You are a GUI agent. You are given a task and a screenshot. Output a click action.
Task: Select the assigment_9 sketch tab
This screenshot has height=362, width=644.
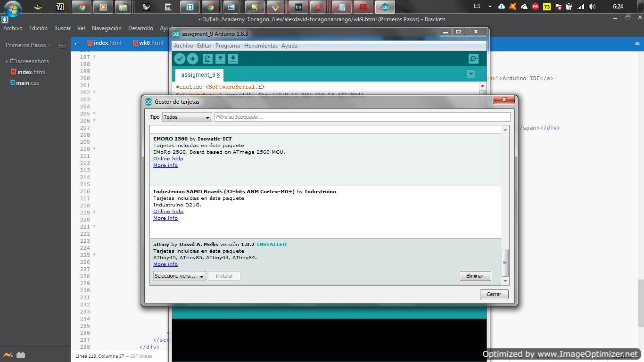coord(200,75)
